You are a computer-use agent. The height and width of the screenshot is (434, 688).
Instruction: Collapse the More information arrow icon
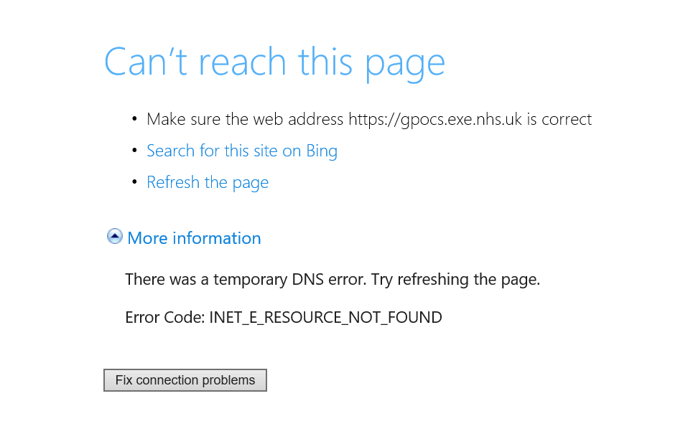[115, 237]
